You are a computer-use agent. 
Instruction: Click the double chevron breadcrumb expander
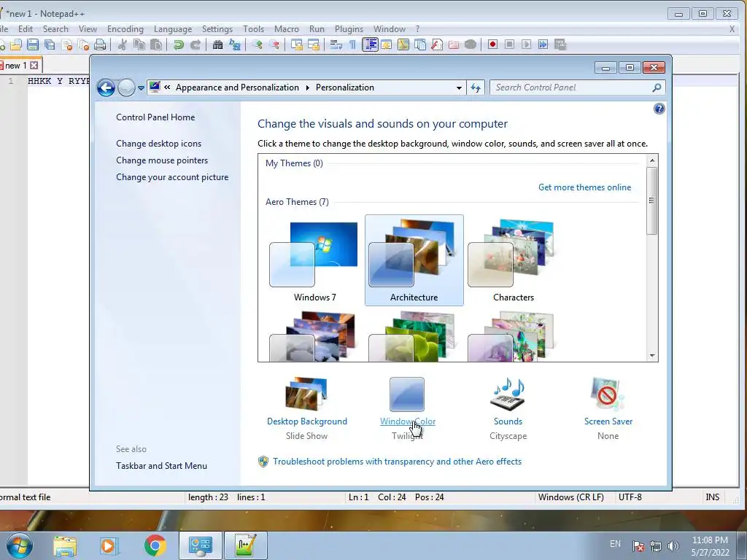pyautogui.click(x=167, y=87)
